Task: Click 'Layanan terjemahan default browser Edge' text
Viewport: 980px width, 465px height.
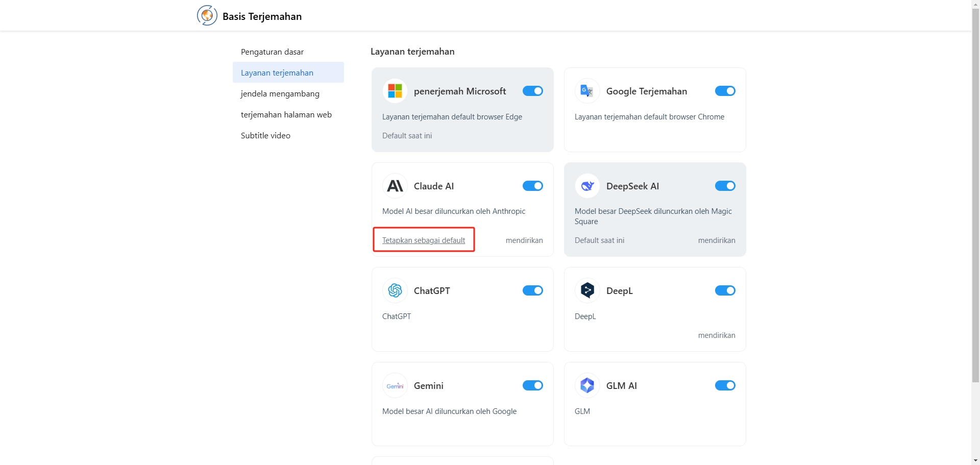Action: (452, 116)
